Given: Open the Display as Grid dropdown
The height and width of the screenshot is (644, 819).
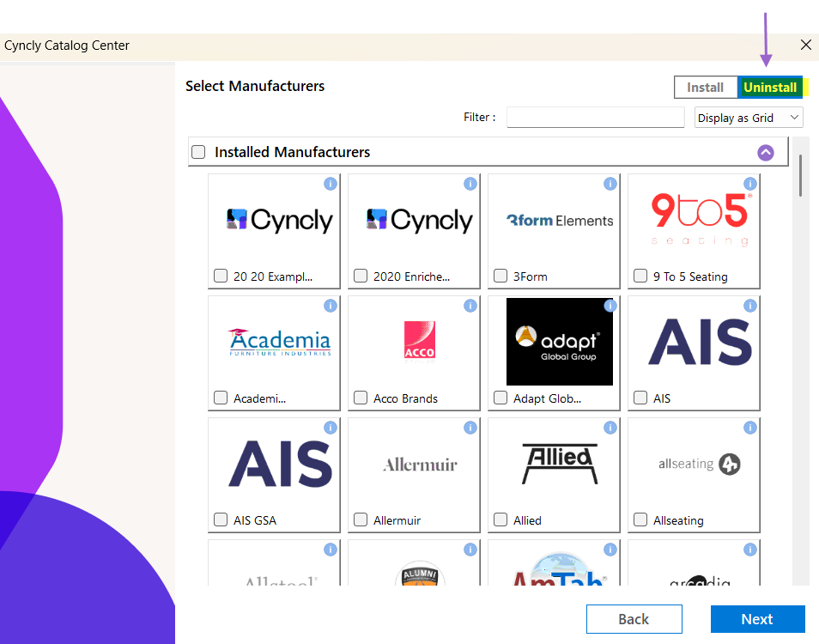Looking at the screenshot, I should 749,118.
